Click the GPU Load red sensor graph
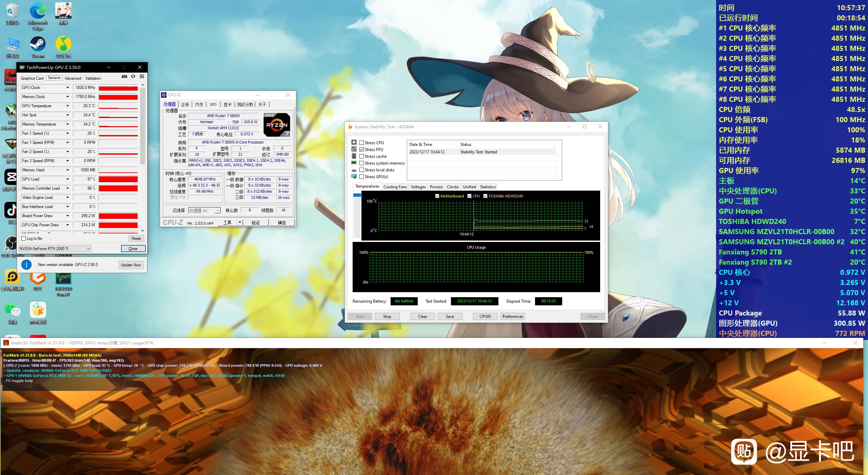The width and height of the screenshot is (868, 475). [x=118, y=179]
